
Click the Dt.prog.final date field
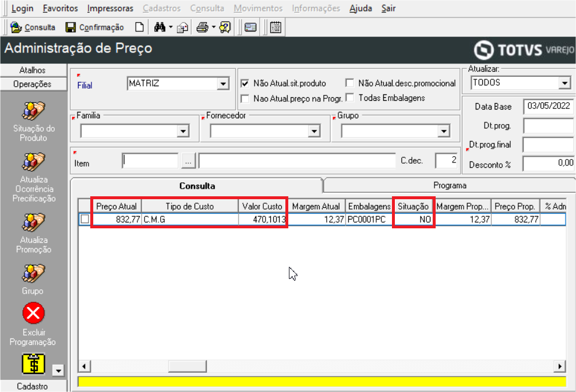[549, 145]
